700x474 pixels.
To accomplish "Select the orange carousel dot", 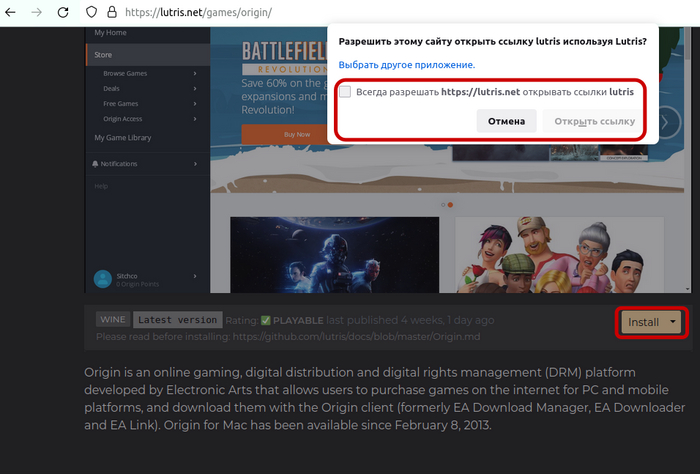I will [x=450, y=205].
